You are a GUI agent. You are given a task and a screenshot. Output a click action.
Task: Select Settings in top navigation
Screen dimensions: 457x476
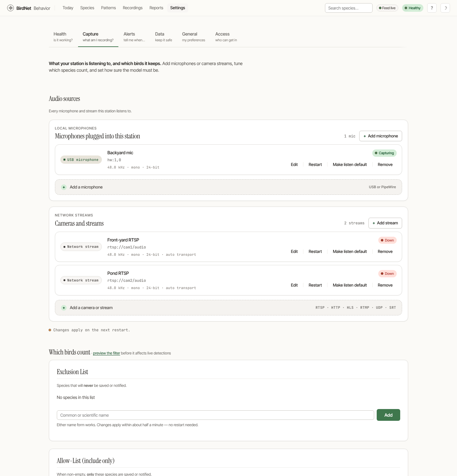178,8
